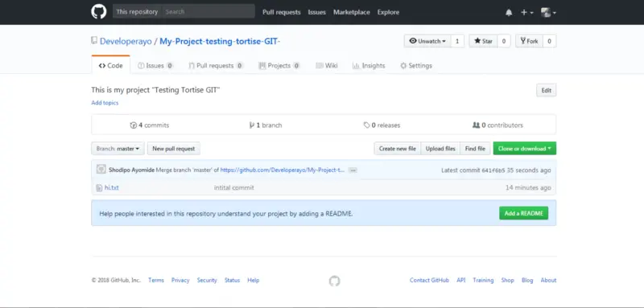
Task: Open the github.com URL in commit message
Action: pos(283,170)
